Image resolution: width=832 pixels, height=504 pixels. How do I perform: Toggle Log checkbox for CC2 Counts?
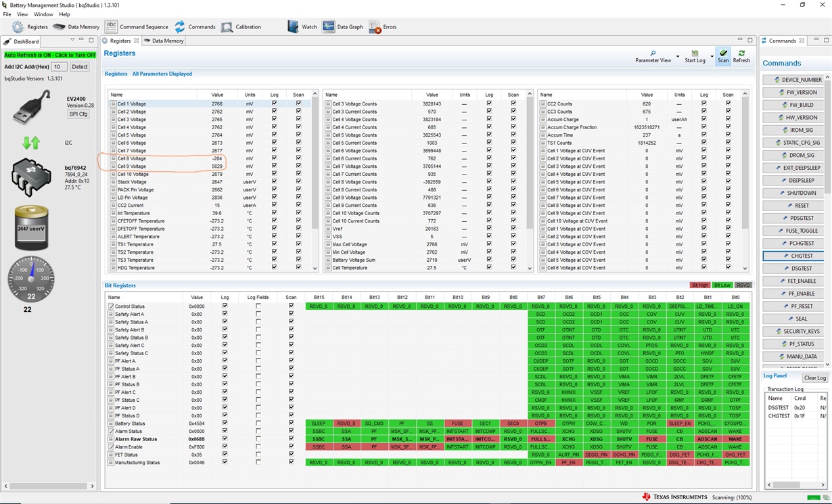704,104
